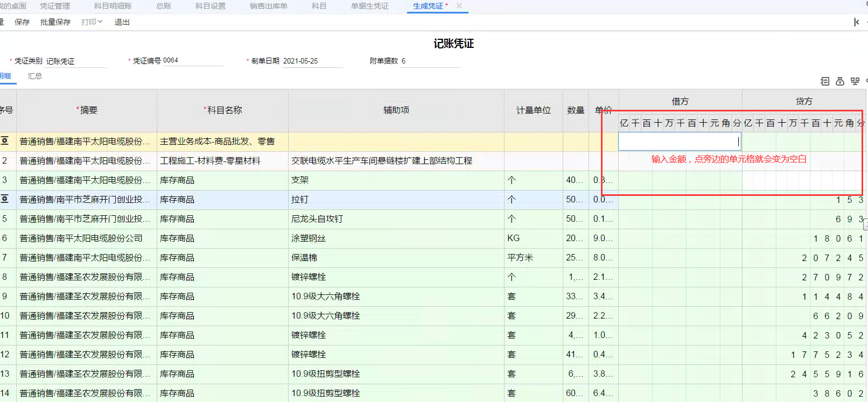This screenshot has width=868, height=402.
Task: Click the row settings gear on row 1
Action: (x=5, y=141)
